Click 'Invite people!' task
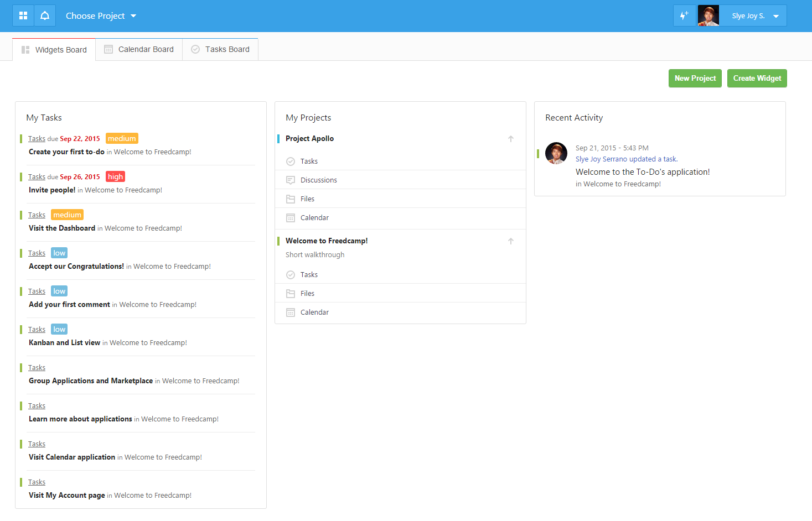 point(52,190)
